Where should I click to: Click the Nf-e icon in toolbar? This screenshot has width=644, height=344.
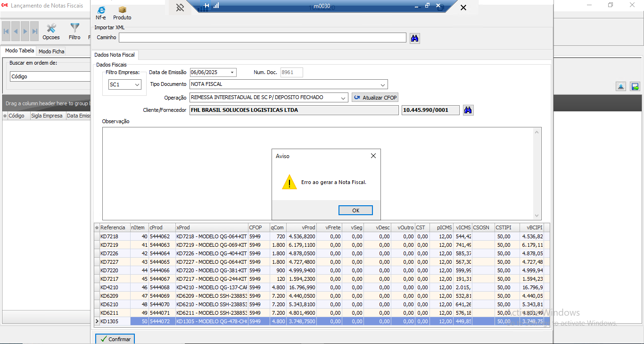pos(101,10)
